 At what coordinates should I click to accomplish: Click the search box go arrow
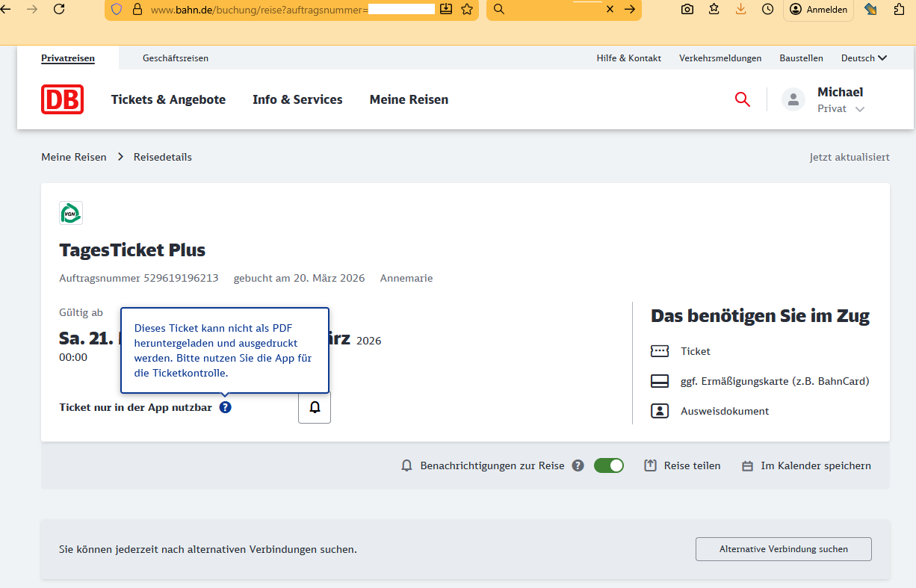click(630, 9)
